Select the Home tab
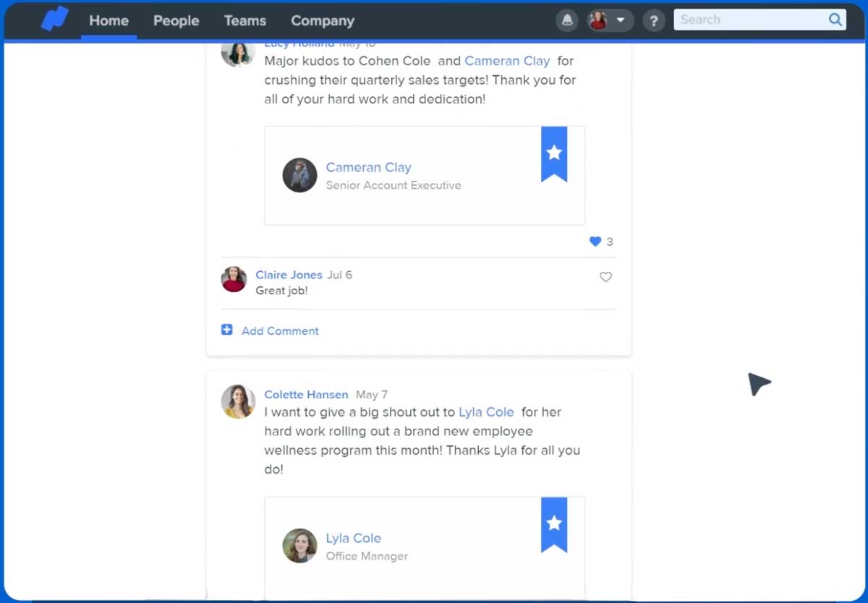The height and width of the screenshot is (603, 868). (x=109, y=21)
